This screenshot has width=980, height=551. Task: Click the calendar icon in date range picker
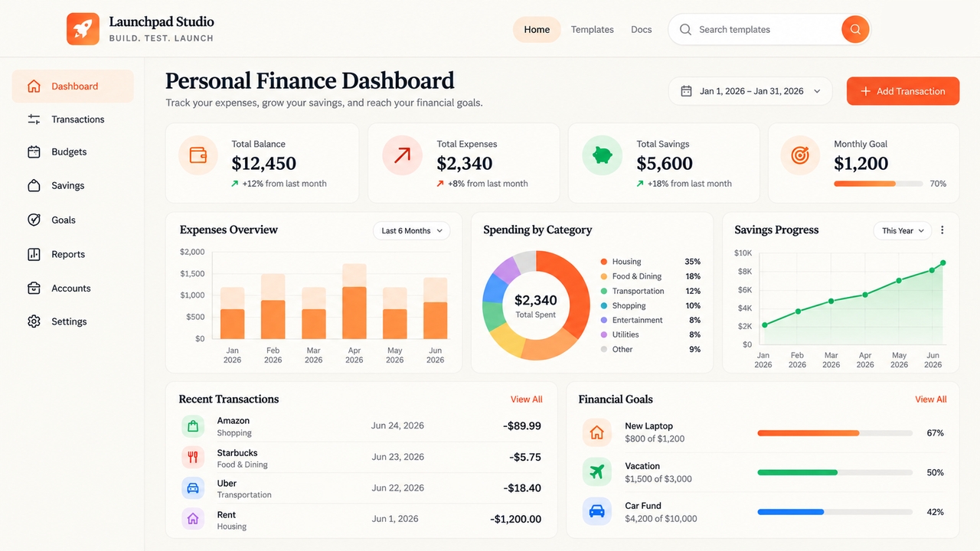[x=686, y=91]
